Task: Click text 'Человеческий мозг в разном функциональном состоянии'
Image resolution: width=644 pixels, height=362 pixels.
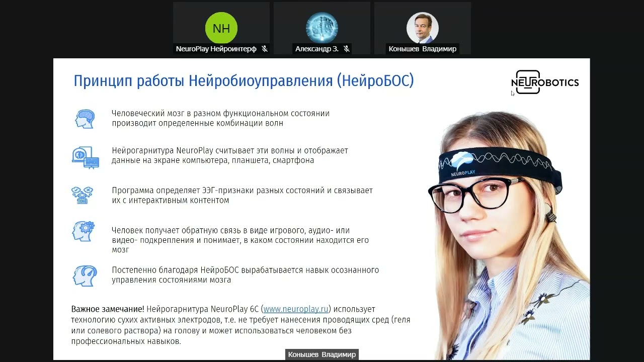Action: (x=220, y=114)
